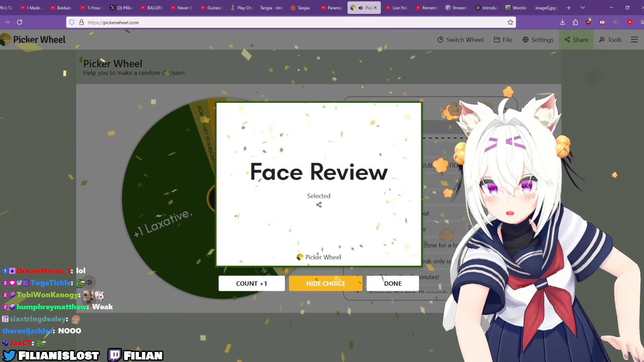Open the browser extensions menu
Viewport: 644px width, 362px height.
[x=575, y=22]
